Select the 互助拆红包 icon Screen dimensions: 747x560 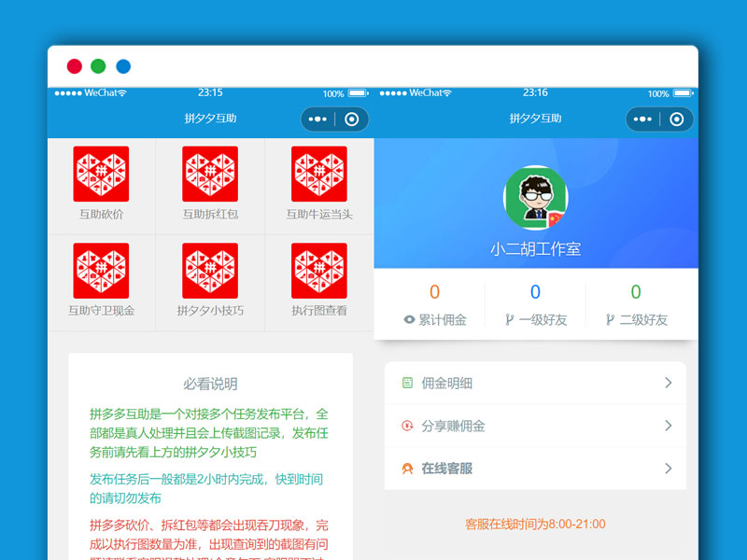(x=210, y=175)
